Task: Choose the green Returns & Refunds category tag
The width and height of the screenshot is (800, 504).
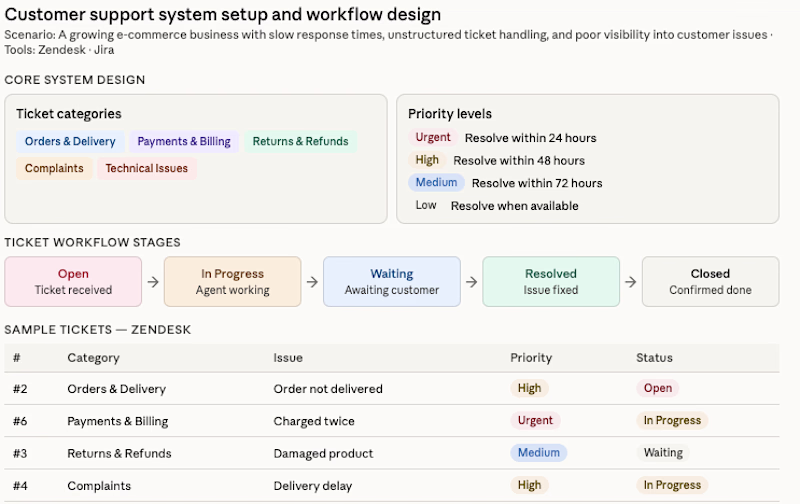Action: coord(300,142)
